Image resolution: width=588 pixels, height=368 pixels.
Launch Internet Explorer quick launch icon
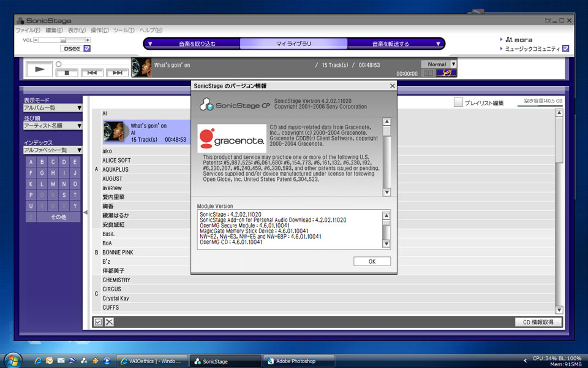point(38,361)
